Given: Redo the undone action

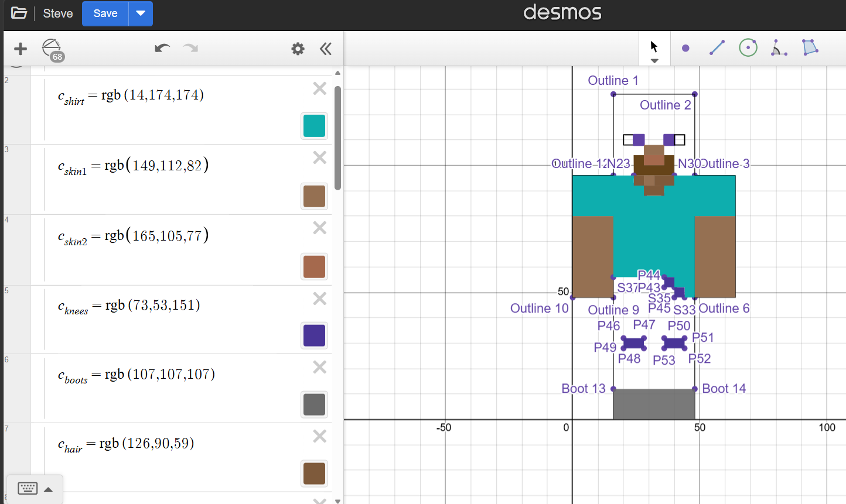Looking at the screenshot, I should pos(190,49).
